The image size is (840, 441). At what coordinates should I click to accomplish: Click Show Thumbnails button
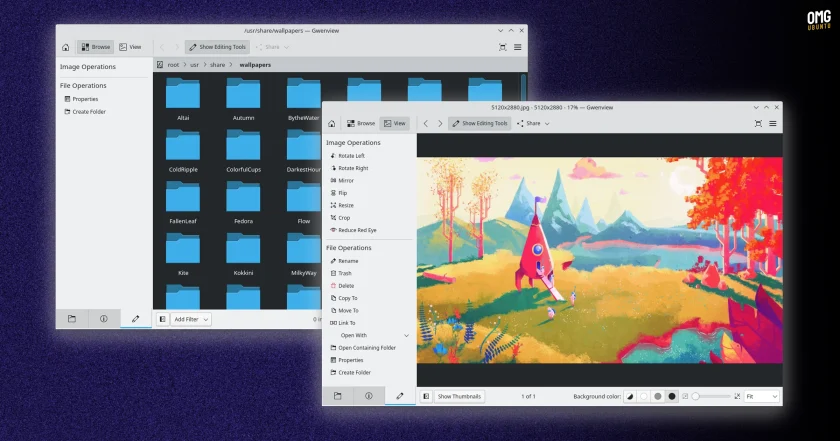tap(459, 397)
